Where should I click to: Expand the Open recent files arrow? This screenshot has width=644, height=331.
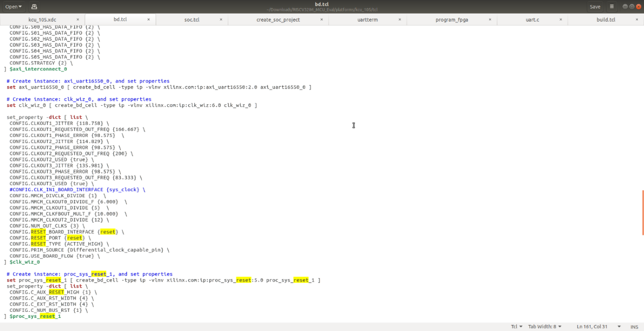point(20,7)
